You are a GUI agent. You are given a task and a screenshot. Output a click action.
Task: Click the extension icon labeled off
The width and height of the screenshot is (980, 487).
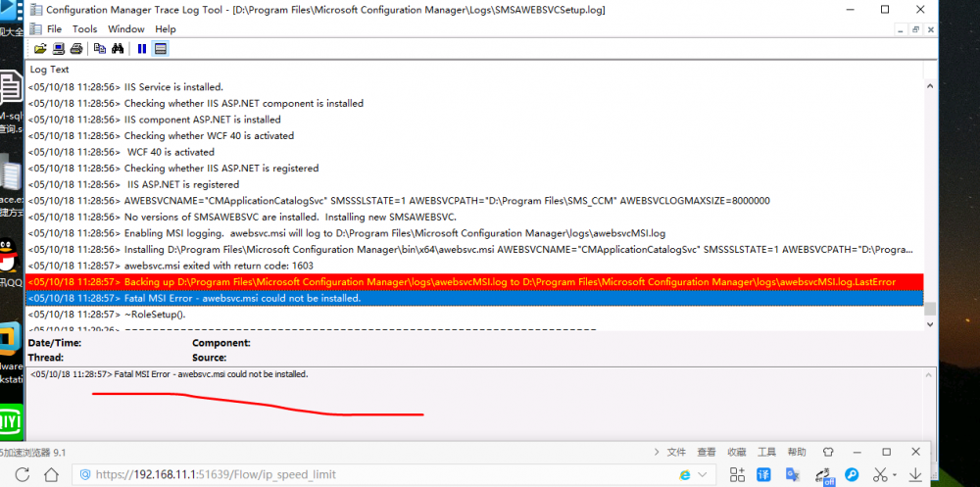click(x=825, y=476)
